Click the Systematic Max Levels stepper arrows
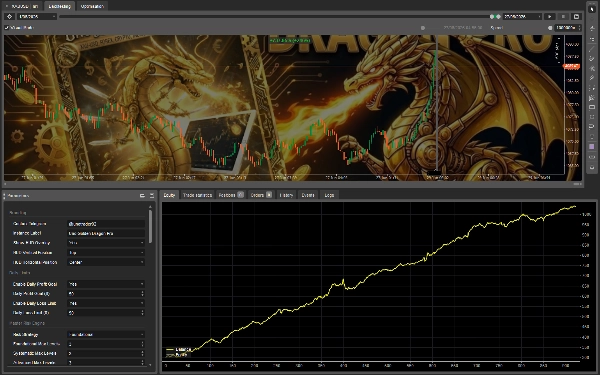This screenshot has height=375, width=600. click(x=142, y=353)
